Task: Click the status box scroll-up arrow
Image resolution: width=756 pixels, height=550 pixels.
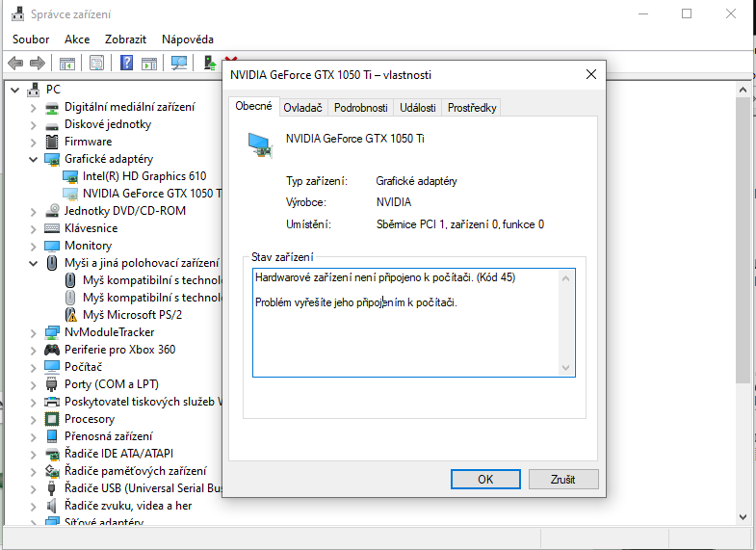Action: coord(566,278)
